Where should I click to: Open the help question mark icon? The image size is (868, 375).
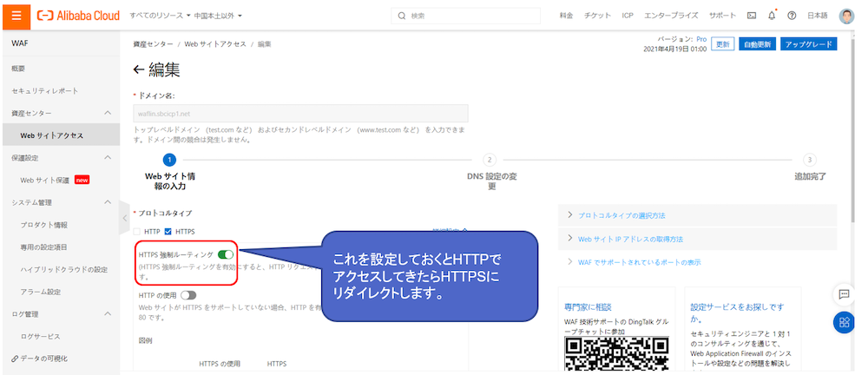(x=792, y=16)
